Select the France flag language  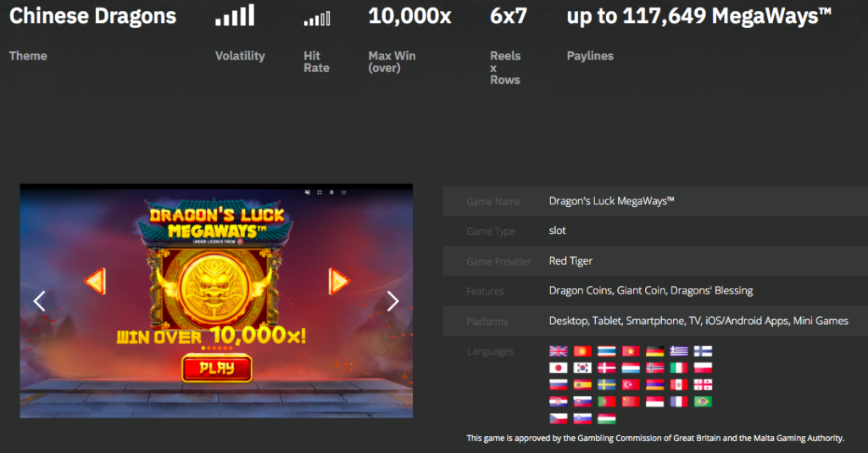click(679, 401)
